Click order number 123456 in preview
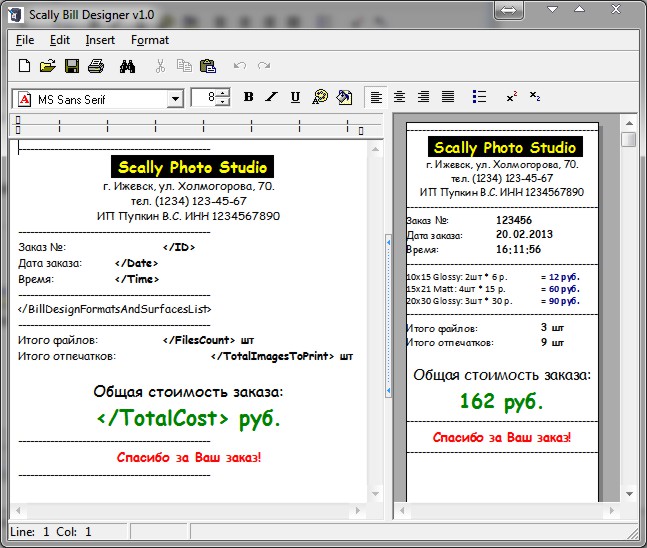The image size is (647, 548). (514, 220)
